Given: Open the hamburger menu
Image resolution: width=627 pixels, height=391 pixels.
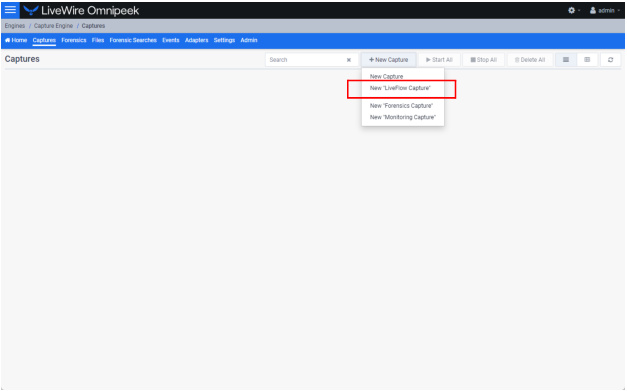Looking at the screenshot, I should [10, 10].
